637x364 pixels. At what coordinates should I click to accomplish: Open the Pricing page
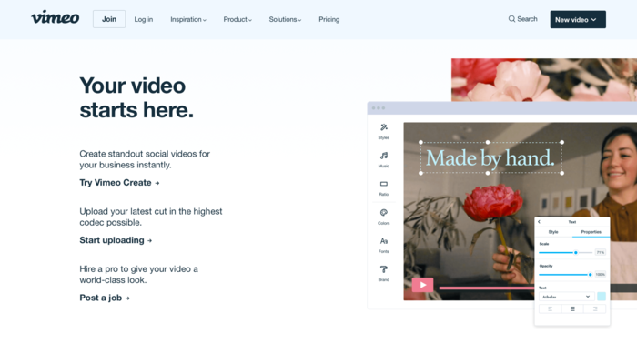(x=329, y=19)
